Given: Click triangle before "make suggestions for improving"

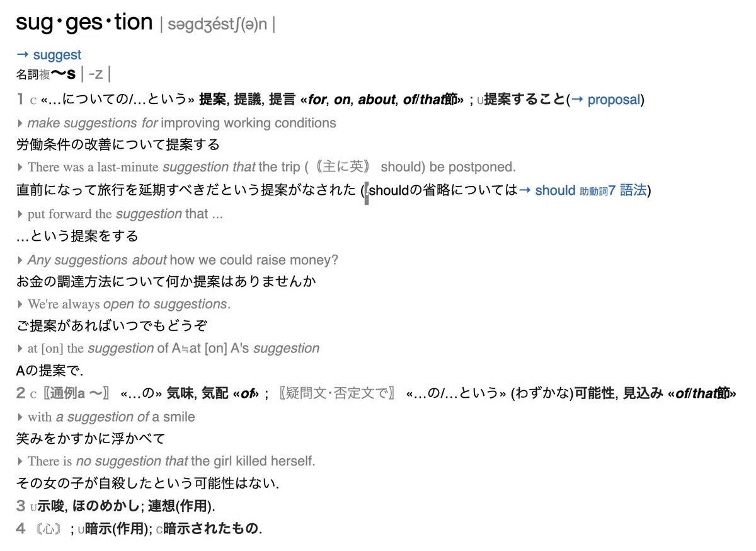Looking at the screenshot, I should click(20, 123).
